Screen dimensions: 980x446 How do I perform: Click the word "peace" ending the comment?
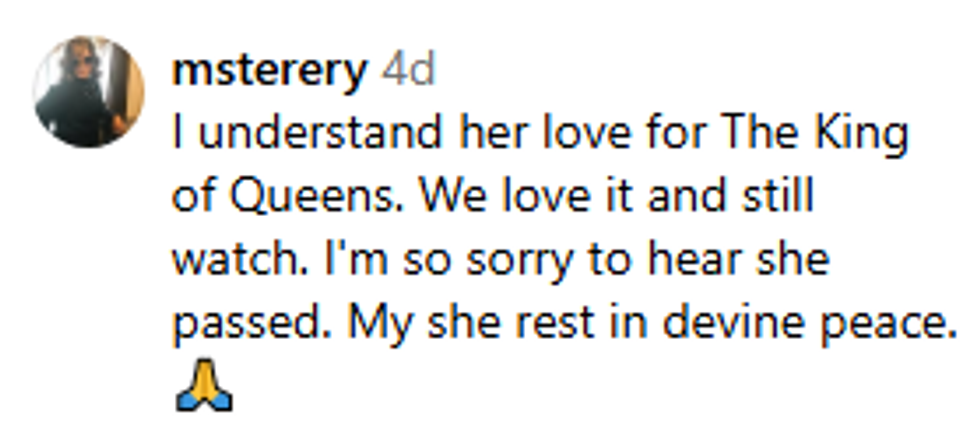884,324
